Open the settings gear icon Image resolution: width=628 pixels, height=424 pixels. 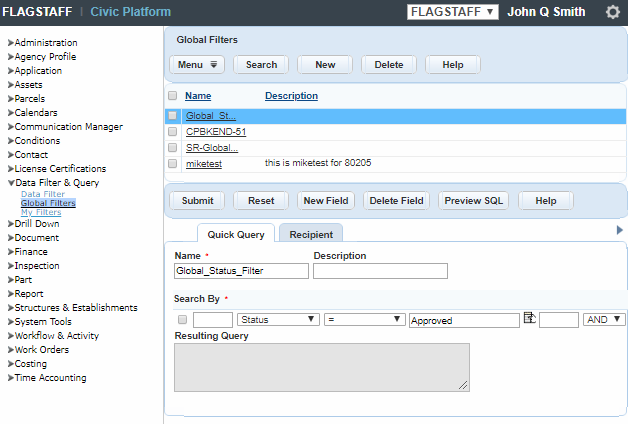pyautogui.click(x=613, y=12)
